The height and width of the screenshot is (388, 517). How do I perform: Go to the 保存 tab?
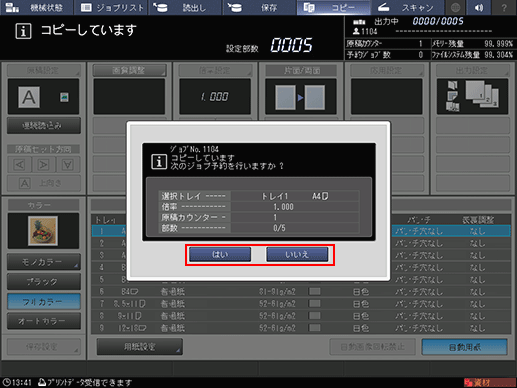coord(259,7)
